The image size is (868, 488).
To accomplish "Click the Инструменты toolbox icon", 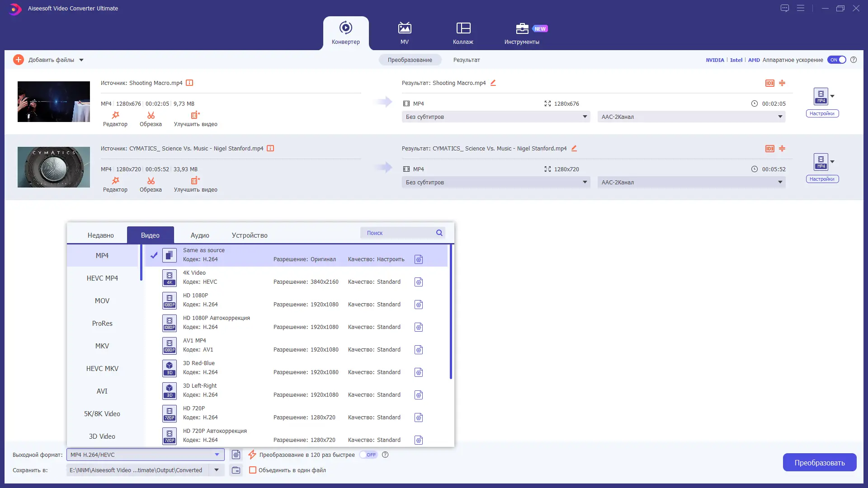I will [x=522, y=28].
